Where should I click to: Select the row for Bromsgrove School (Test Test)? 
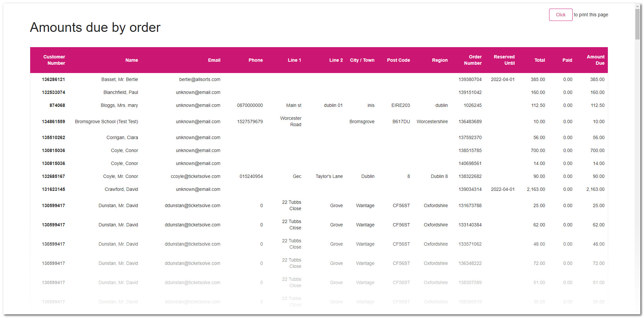point(106,121)
